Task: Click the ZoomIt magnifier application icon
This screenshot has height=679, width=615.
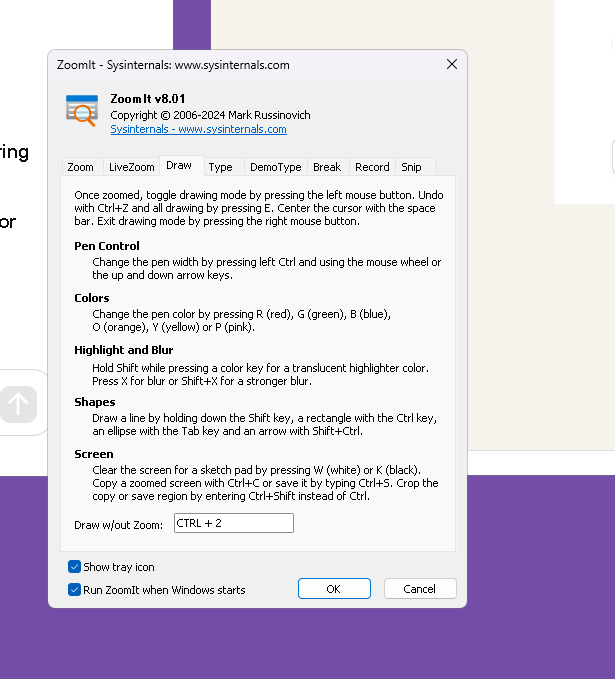Action: 82,110
